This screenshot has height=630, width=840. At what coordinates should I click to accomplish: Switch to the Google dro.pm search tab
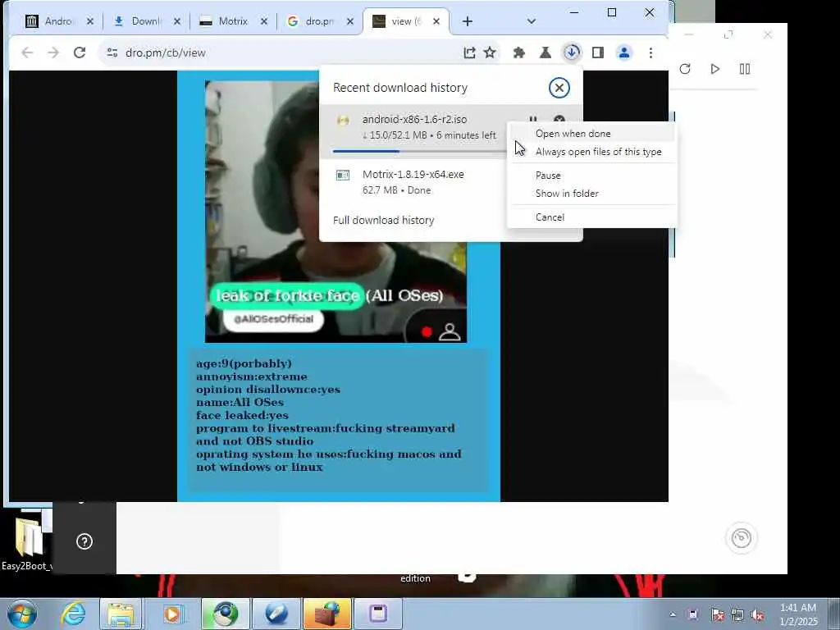point(319,21)
